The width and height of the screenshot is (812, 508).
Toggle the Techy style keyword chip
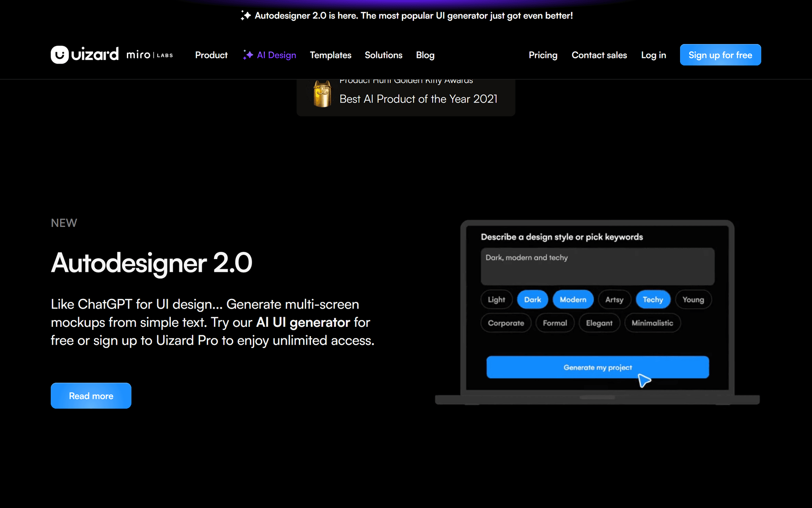(x=653, y=300)
